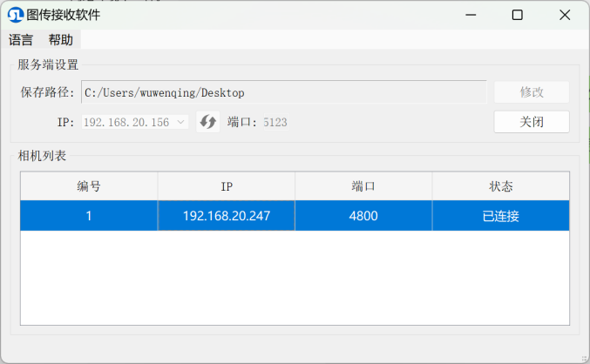Viewport: 590px width, 364px height.
Task: Click the 修改 save path button
Action: coord(532,92)
